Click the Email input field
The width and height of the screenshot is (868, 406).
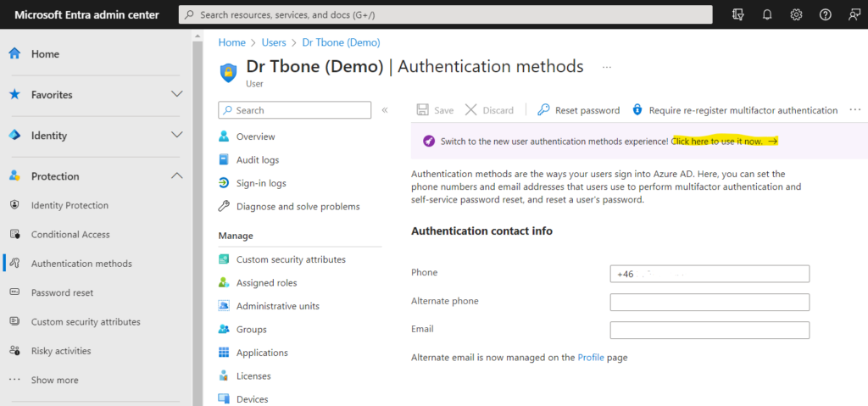point(709,330)
